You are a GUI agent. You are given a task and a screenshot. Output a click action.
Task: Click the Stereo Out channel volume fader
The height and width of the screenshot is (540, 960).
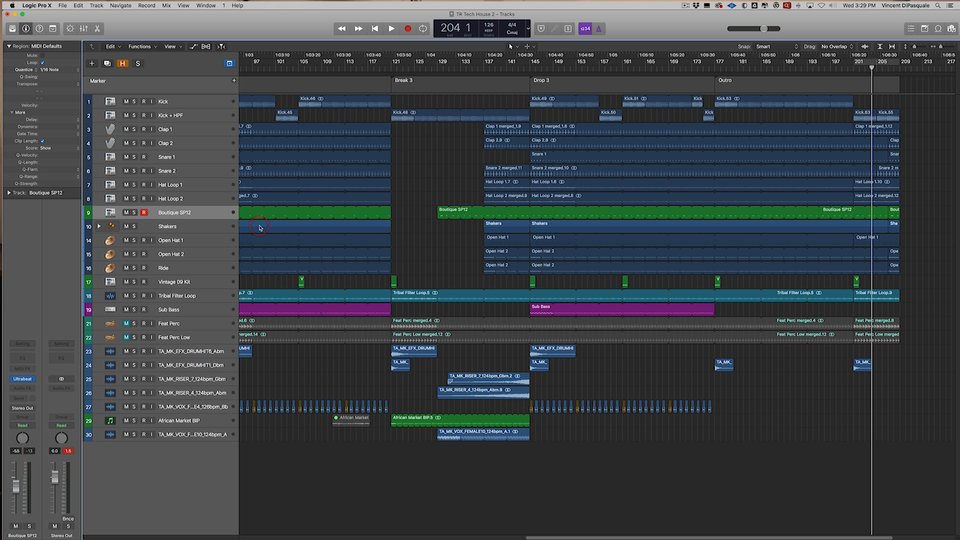click(x=54, y=476)
